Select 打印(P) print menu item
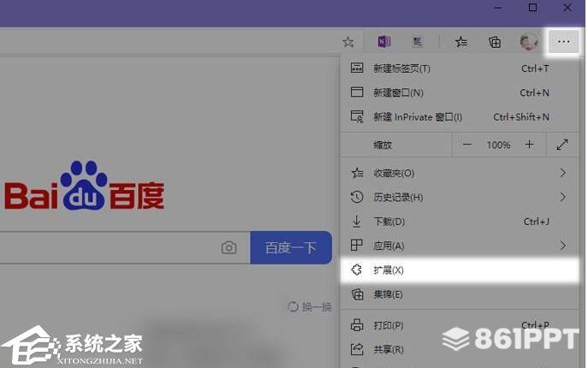The image size is (588, 368). point(460,325)
